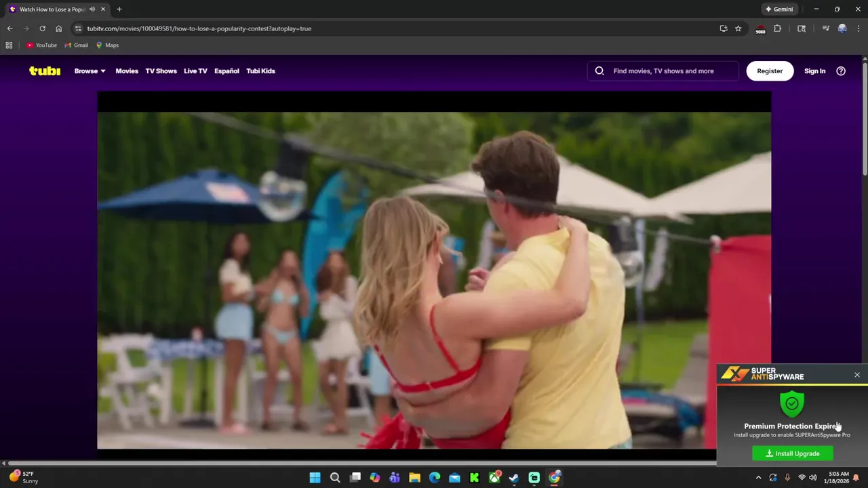View site information icon in address bar
The width and height of the screenshot is (868, 488).
[x=78, y=28]
